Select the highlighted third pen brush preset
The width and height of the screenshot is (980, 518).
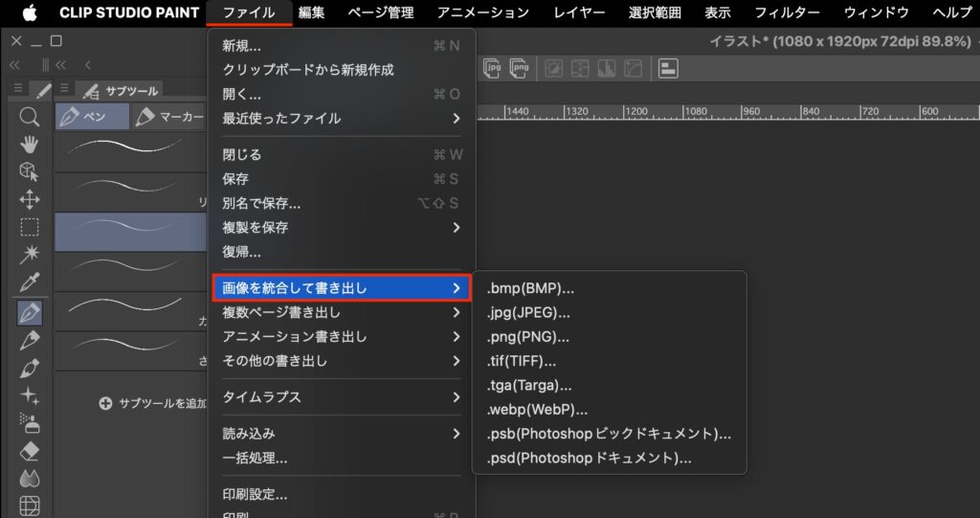pos(130,232)
